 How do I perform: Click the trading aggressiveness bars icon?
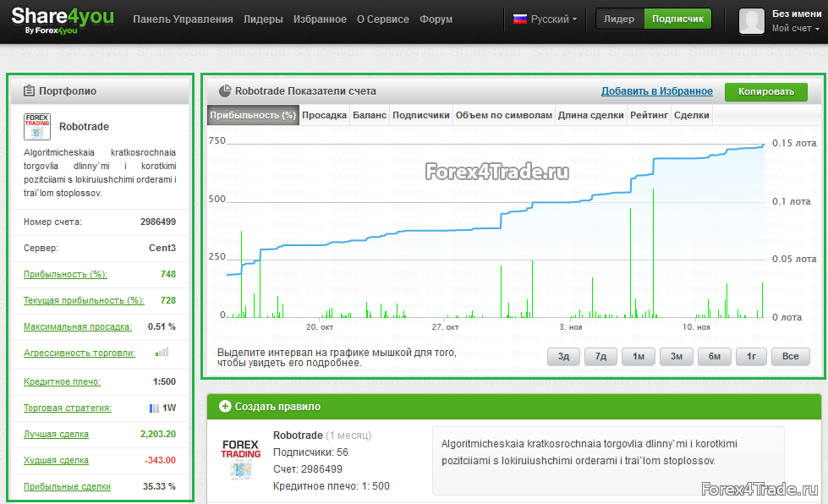(162, 352)
